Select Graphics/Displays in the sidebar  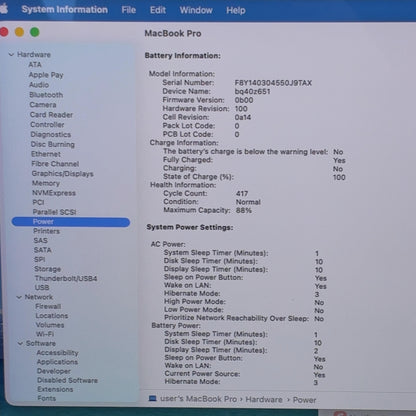pyautogui.click(x=62, y=174)
